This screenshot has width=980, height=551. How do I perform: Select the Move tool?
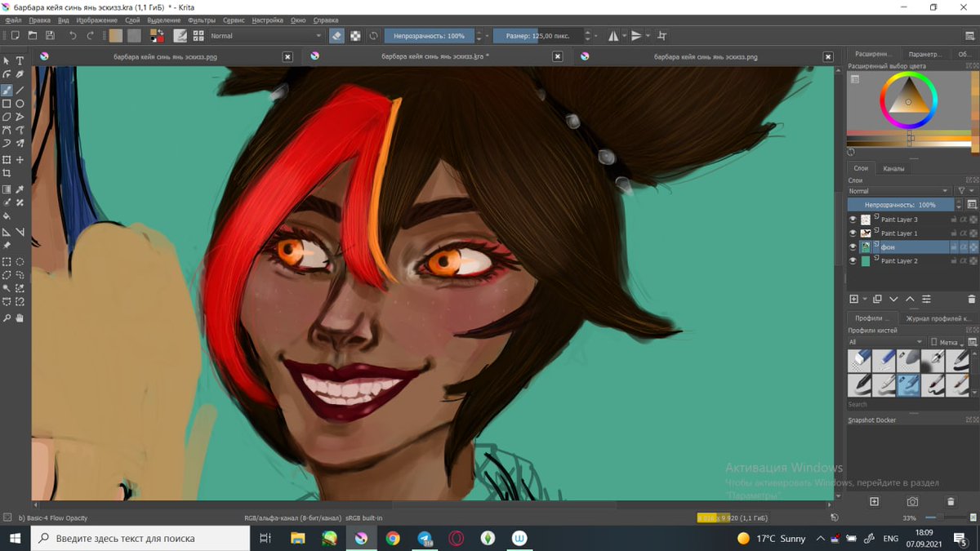tap(20, 160)
